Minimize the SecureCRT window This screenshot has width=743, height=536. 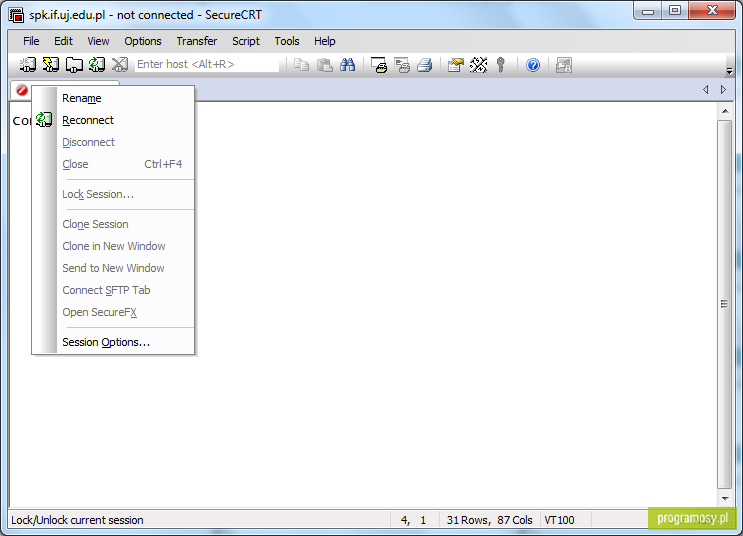648,11
